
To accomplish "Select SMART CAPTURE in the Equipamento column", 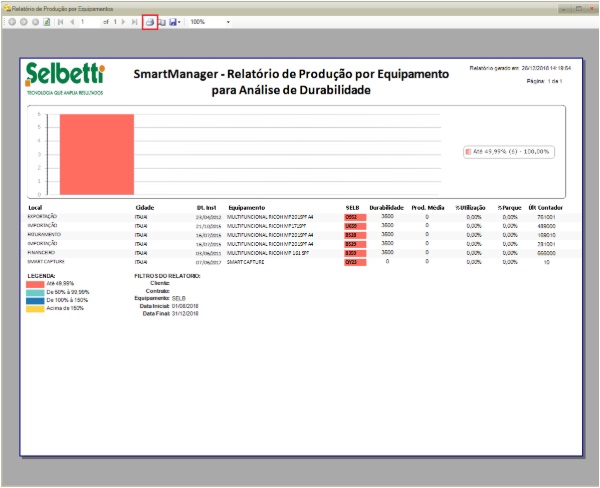I will click(246, 262).
